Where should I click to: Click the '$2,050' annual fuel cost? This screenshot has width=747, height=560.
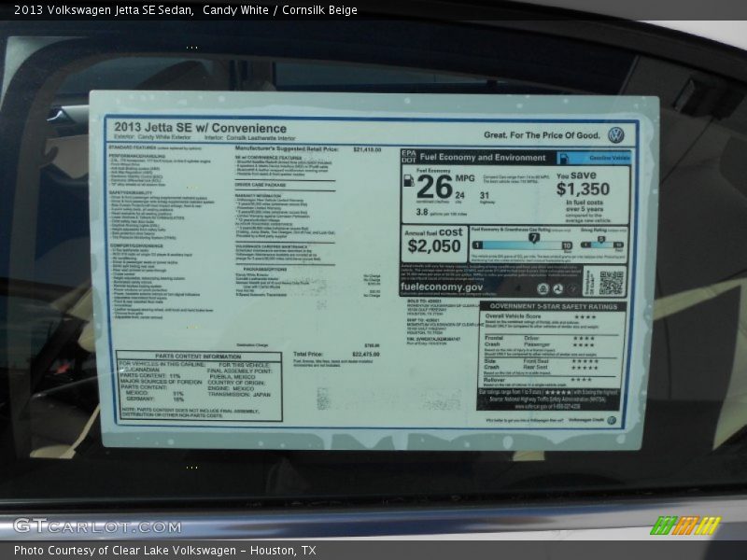click(x=434, y=246)
